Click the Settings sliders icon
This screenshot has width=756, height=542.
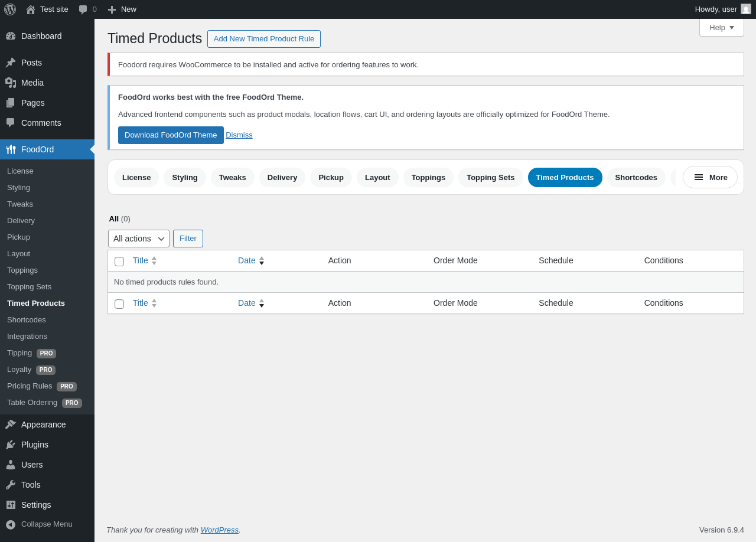(11, 505)
